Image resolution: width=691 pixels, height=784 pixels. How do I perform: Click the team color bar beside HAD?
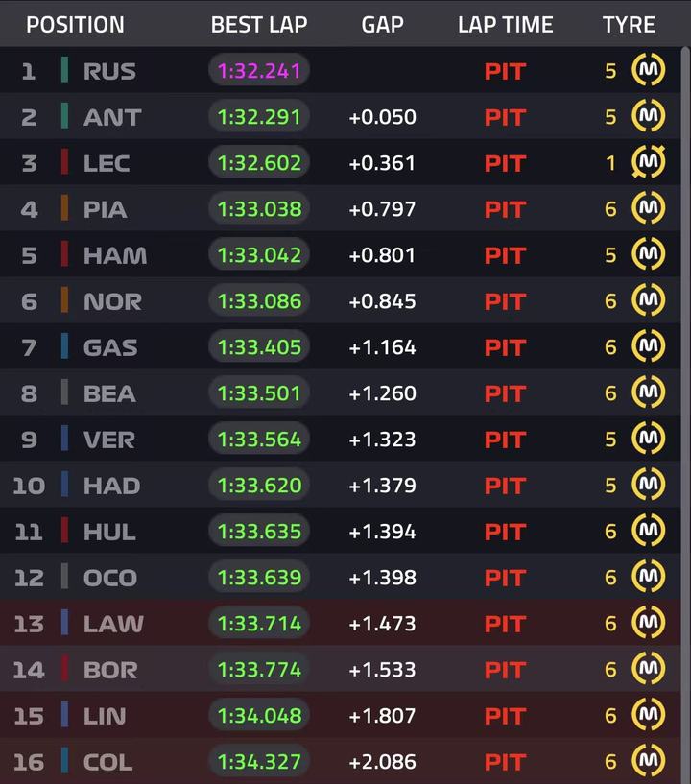coord(64,486)
